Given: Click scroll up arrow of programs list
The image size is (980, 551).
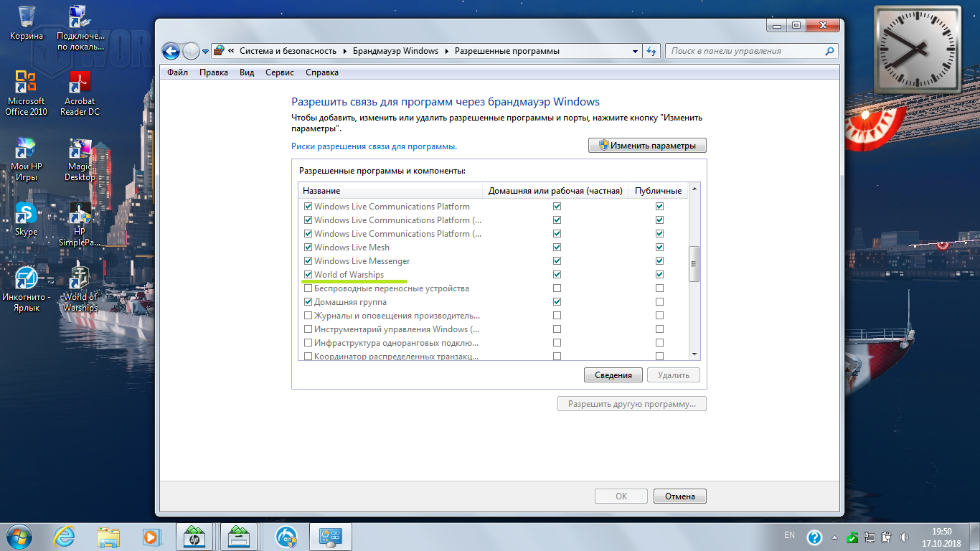Looking at the screenshot, I should [694, 189].
